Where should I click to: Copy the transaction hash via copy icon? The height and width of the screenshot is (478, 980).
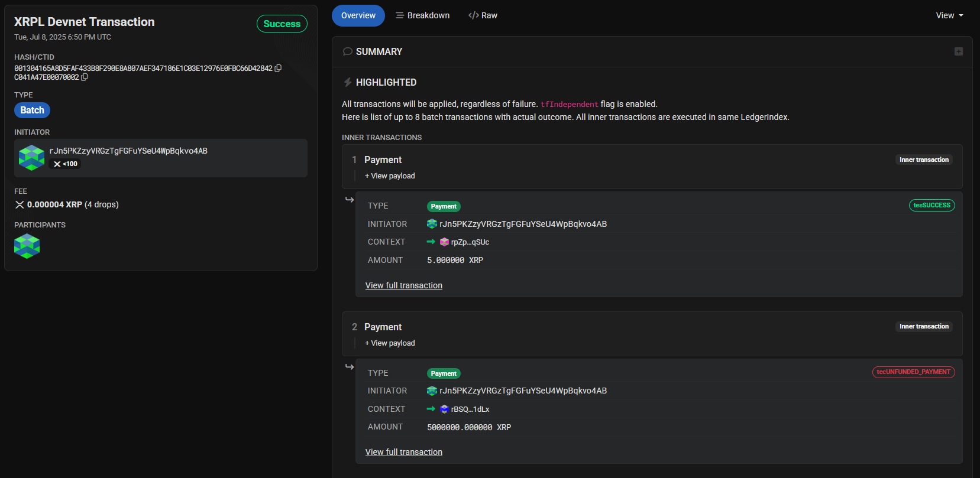278,68
